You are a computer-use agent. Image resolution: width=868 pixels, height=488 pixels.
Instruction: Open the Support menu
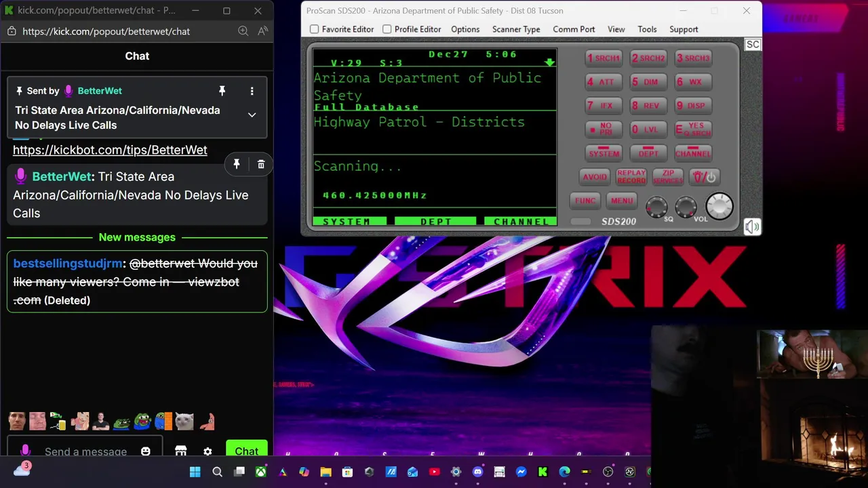coord(684,29)
